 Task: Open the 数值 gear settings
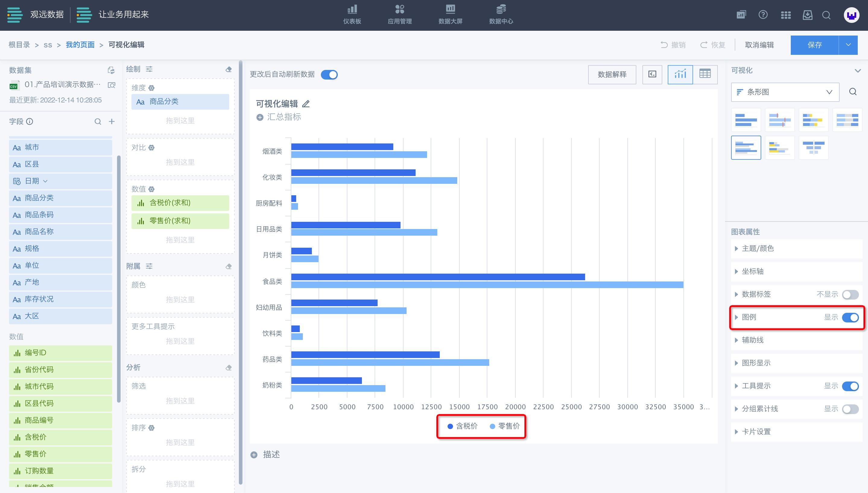click(x=151, y=189)
